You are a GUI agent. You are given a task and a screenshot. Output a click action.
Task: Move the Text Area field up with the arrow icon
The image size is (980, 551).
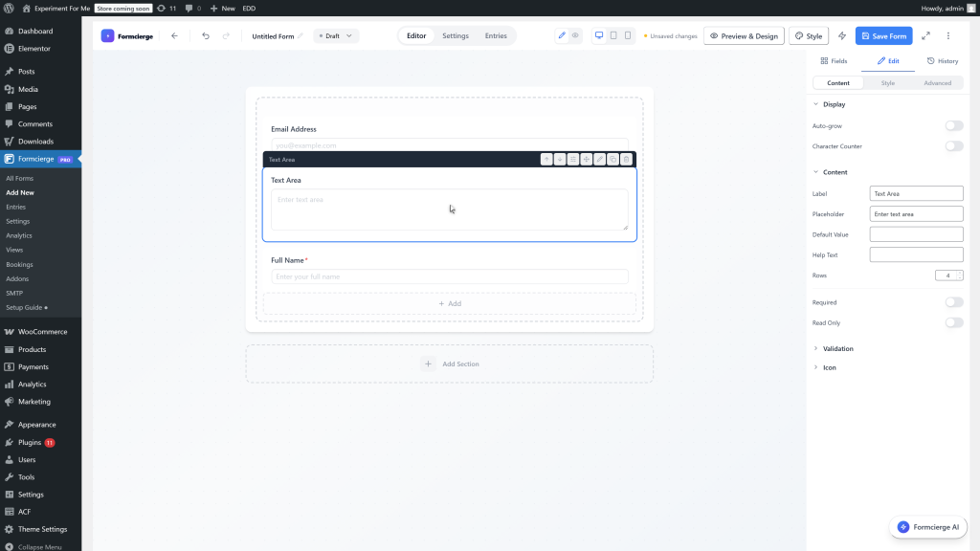[x=546, y=159]
